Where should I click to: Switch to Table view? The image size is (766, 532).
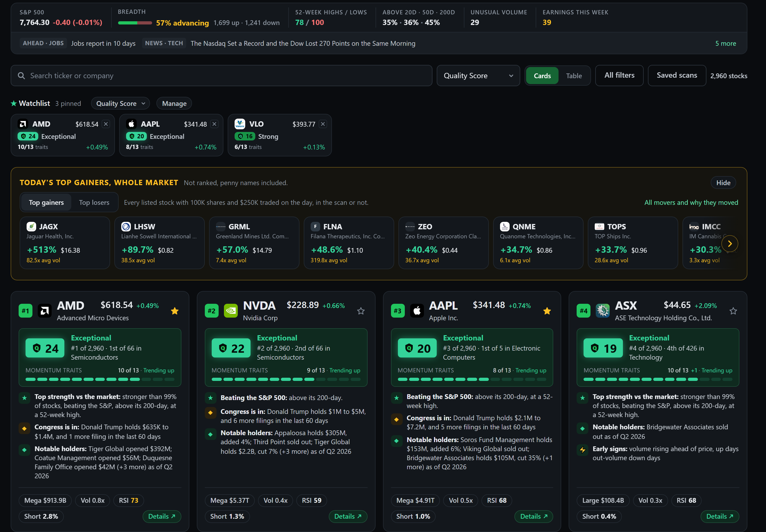point(574,76)
